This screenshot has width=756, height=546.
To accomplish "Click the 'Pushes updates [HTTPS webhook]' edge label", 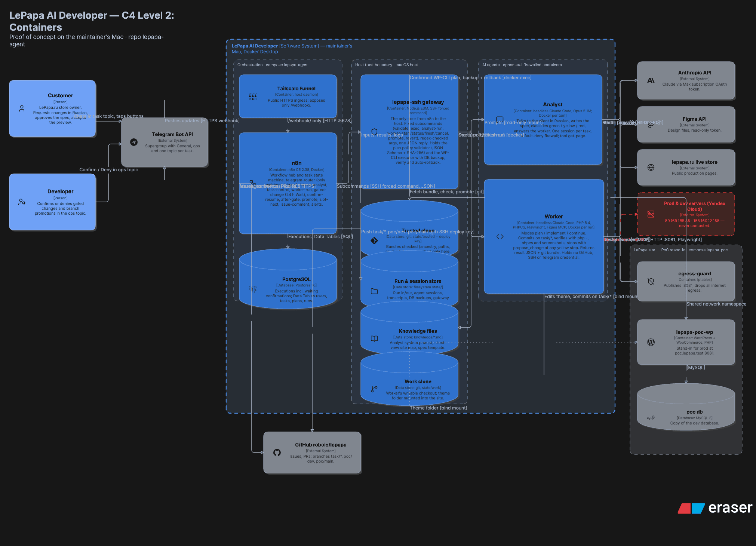I will point(202,121).
